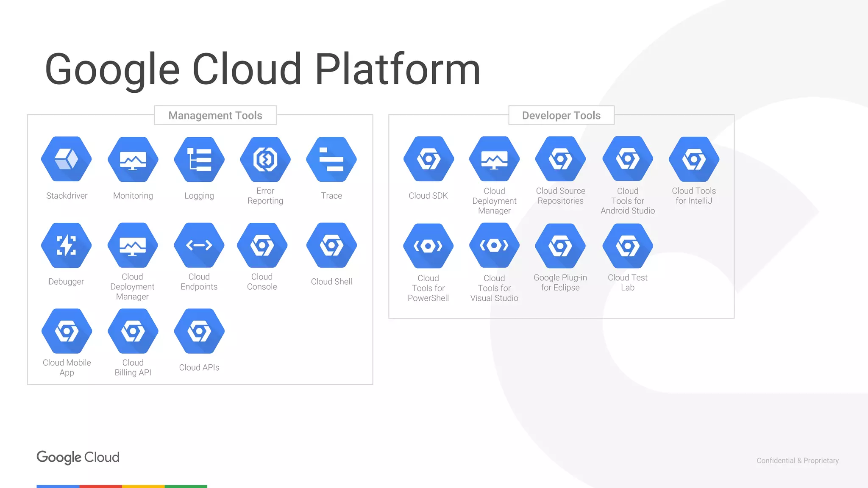The image size is (868, 488).
Task: Click the Cloud Mobile App label
Action: [67, 368]
